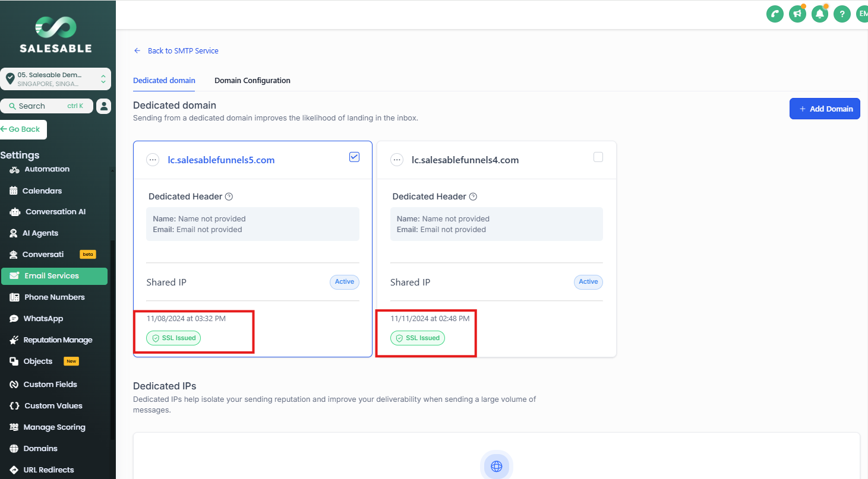Click the Add Domain button
The width and height of the screenshot is (868, 479).
[825, 109]
